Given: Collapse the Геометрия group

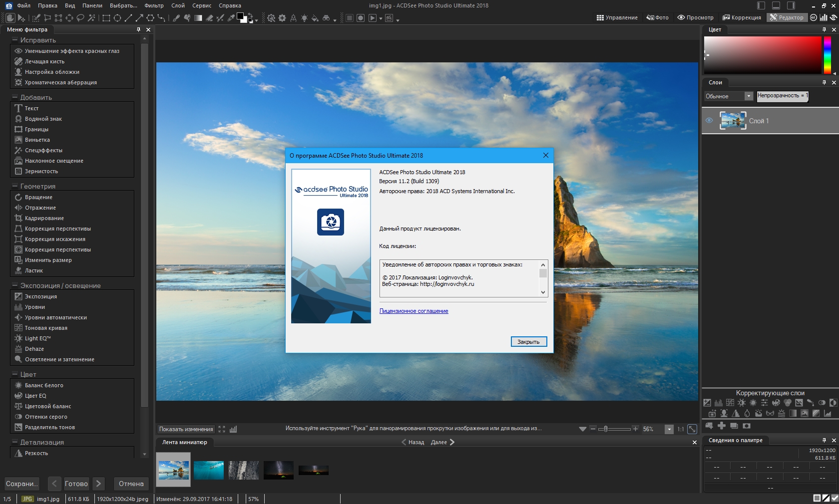Looking at the screenshot, I should pyautogui.click(x=15, y=186).
